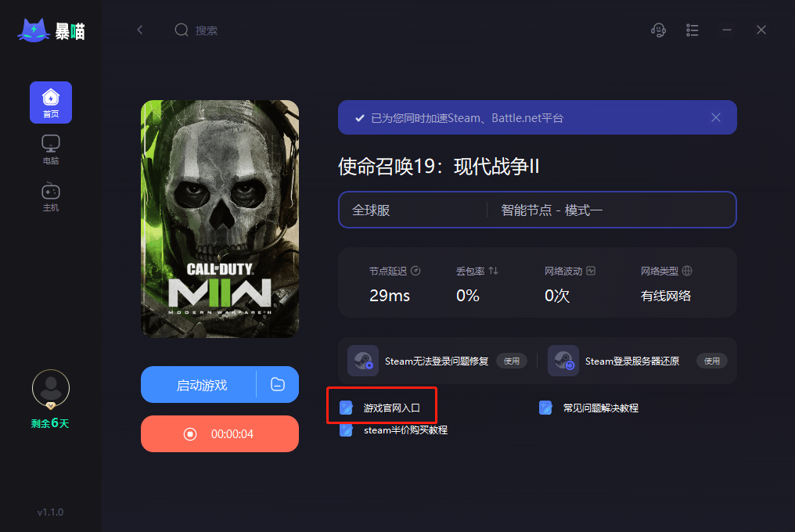Image resolution: width=795 pixels, height=532 pixels.
Task: Open the 全球服 server region selector
Action: [413, 210]
